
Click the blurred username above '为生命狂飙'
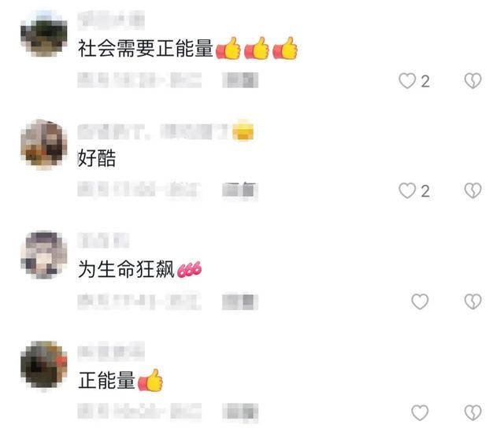103,240
